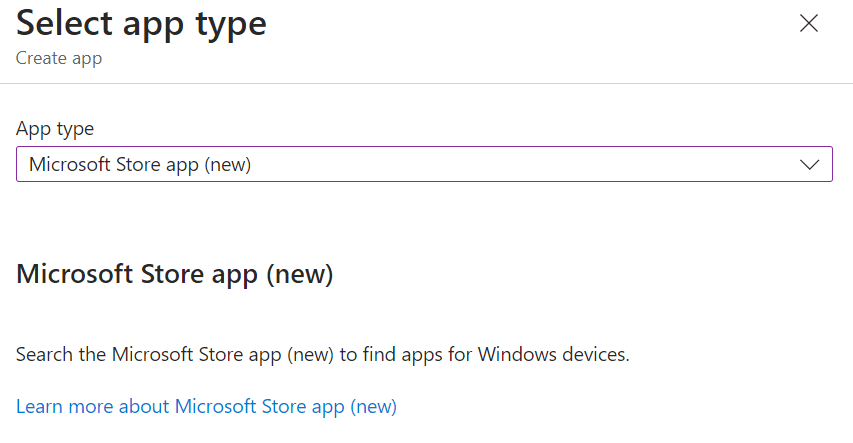Click the Search the Microsoft Store description text

click(x=323, y=355)
